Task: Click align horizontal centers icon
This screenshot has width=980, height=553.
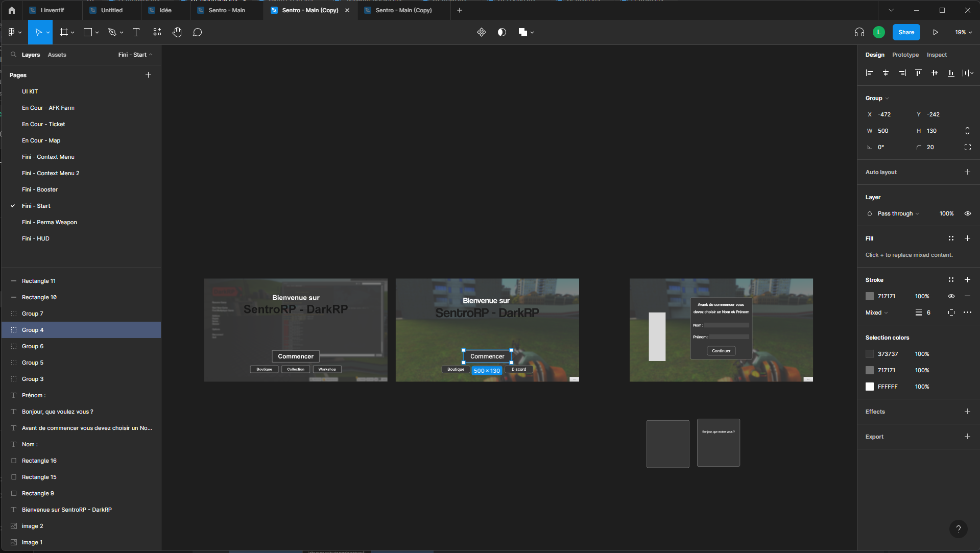Action: 886,73
